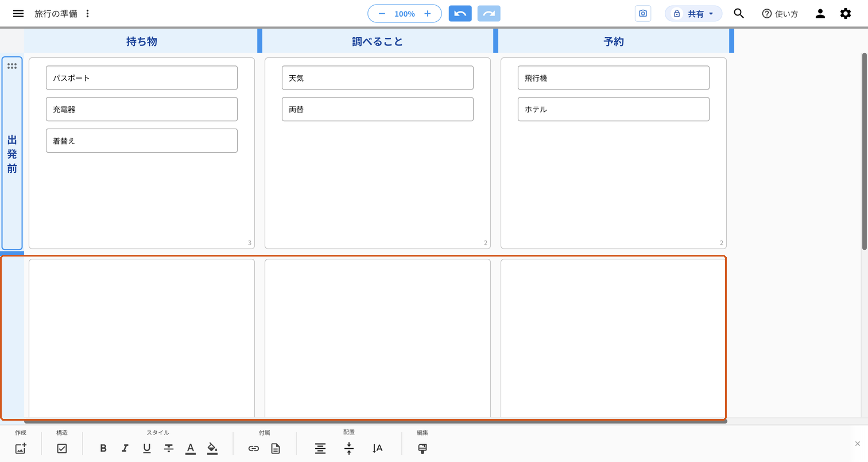
Task: Open the settings gear
Action: tap(846, 13)
